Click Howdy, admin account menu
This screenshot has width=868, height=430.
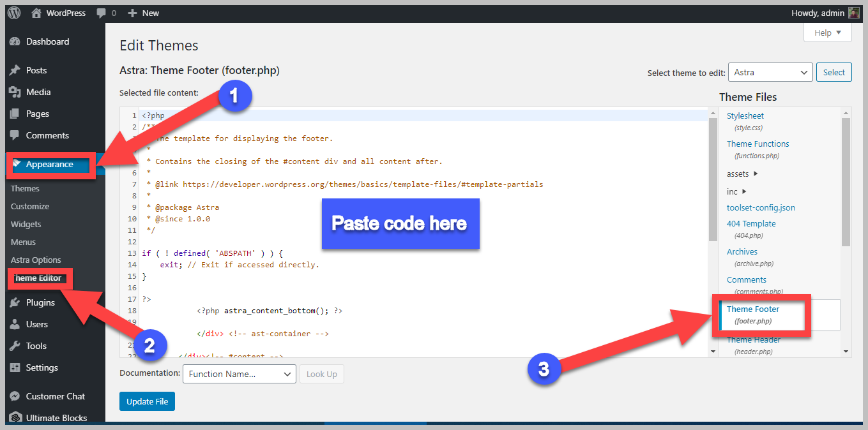pos(826,13)
